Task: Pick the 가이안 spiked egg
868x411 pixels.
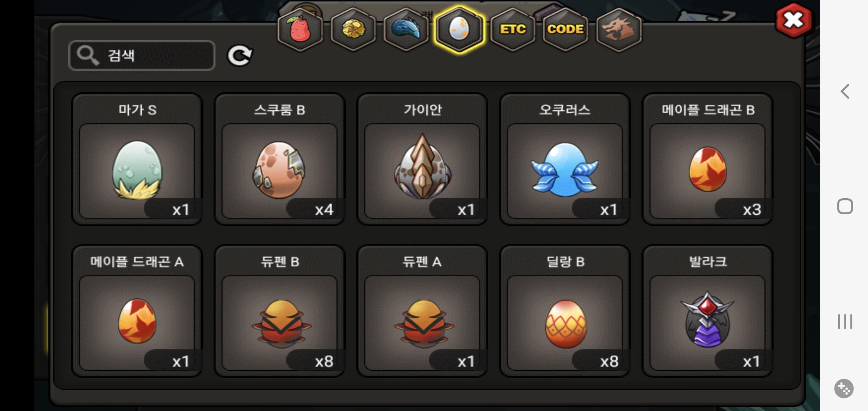Action: (x=422, y=159)
